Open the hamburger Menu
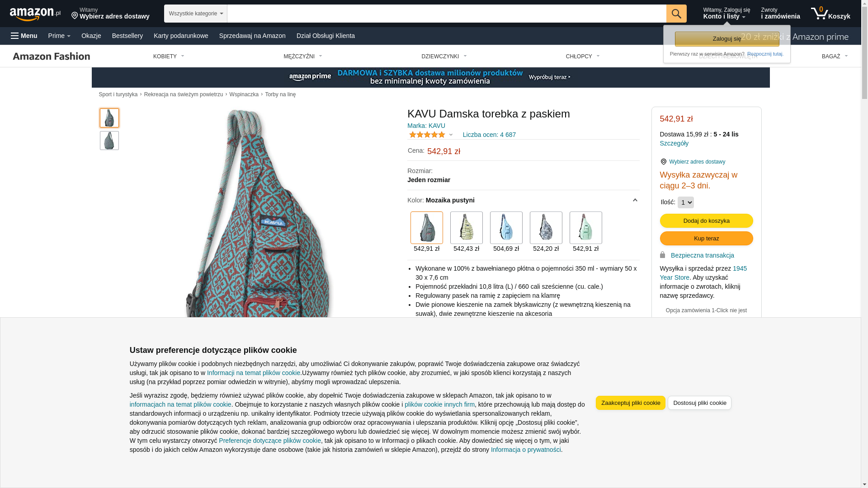The height and width of the screenshot is (488, 868). (24, 36)
